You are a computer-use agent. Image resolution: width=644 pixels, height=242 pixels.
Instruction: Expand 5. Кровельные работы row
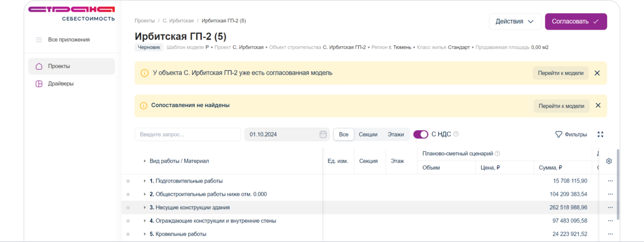pyautogui.click(x=145, y=234)
